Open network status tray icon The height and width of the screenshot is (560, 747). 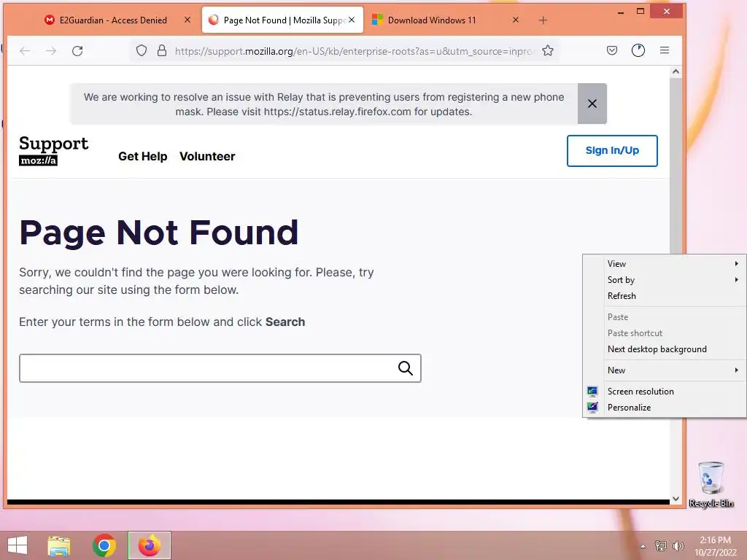pos(661,545)
